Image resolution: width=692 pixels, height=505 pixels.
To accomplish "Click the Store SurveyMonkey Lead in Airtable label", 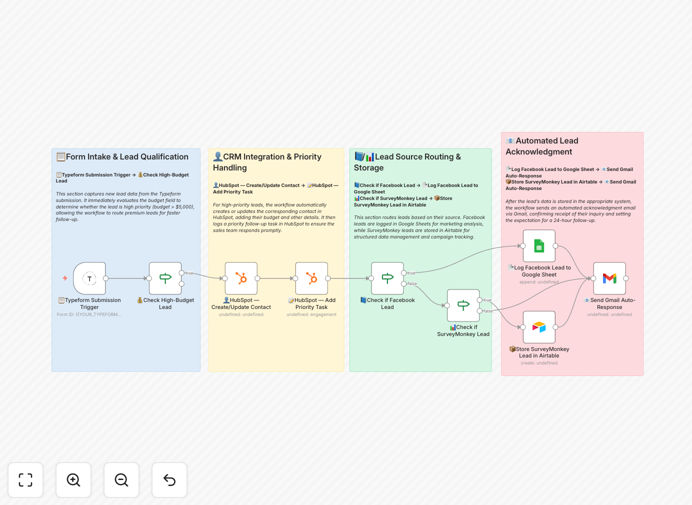I will [x=539, y=352].
